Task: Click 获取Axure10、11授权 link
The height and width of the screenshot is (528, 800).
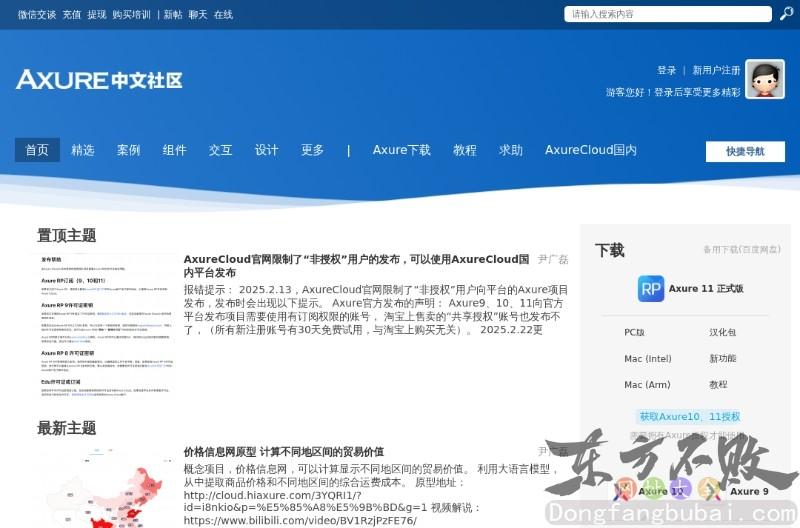Action: coord(690,417)
